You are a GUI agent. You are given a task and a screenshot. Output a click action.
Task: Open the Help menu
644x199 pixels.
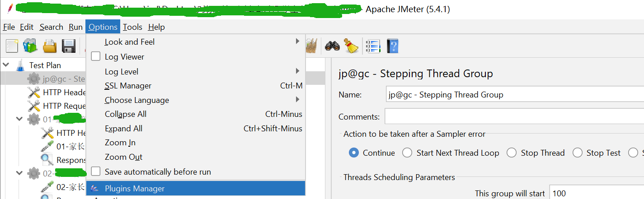pyautogui.click(x=156, y=27)
